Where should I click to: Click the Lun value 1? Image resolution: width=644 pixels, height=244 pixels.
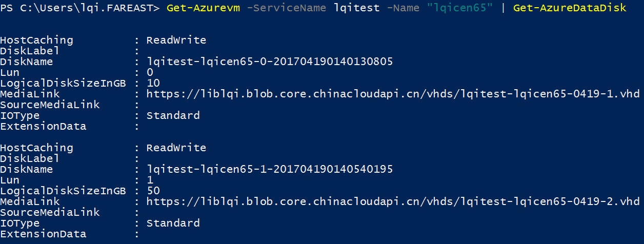150,180
